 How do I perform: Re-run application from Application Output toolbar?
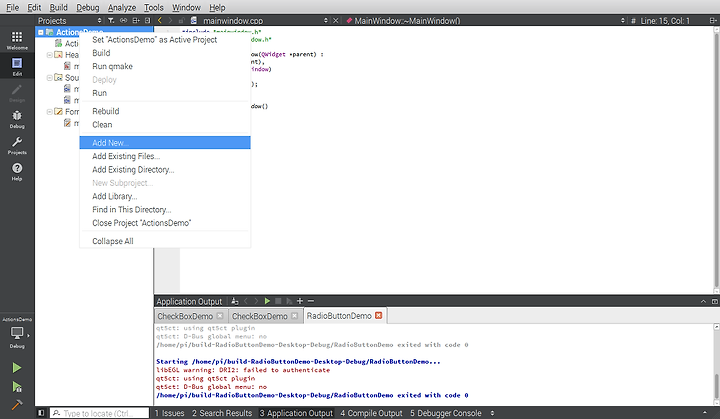(267, 301)
